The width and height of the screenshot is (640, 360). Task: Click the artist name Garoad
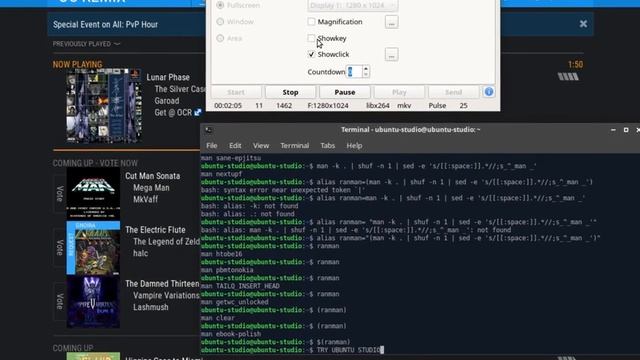(167, 101)
